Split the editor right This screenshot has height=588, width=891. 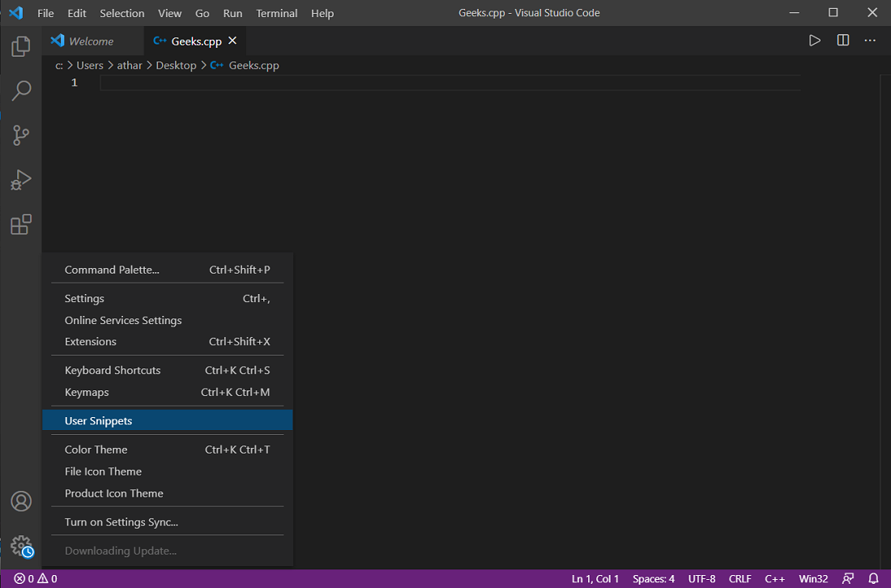[843, 40]
